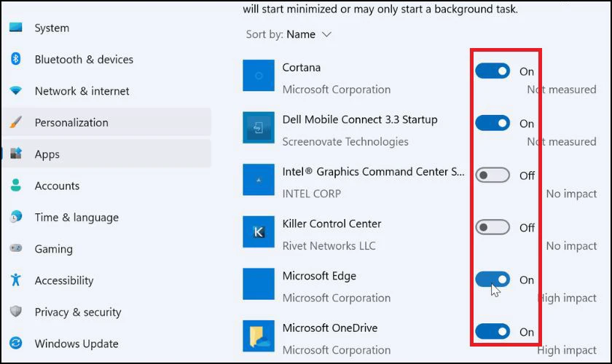Click the Bluetooth icon in sidebar
This screenshot has height=364, width=612.
pos(15,59)
